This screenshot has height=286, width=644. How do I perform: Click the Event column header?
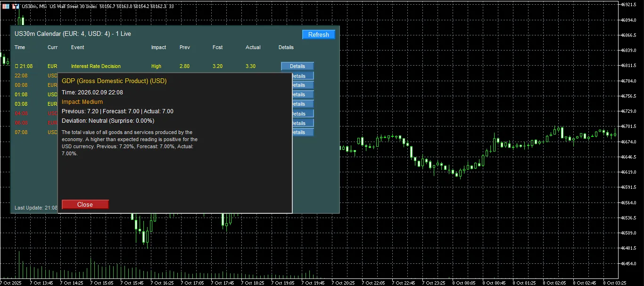(x=77, y=47)
